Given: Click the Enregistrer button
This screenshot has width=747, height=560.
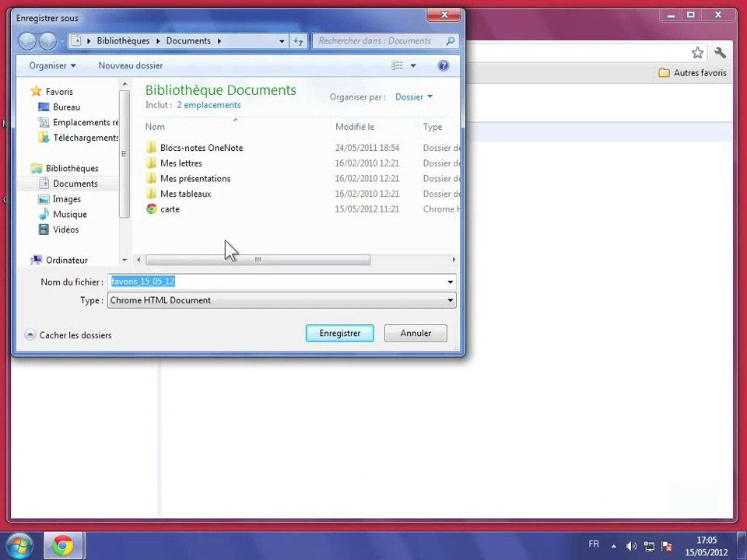Looking at the screenshot, I should point(340,334).
